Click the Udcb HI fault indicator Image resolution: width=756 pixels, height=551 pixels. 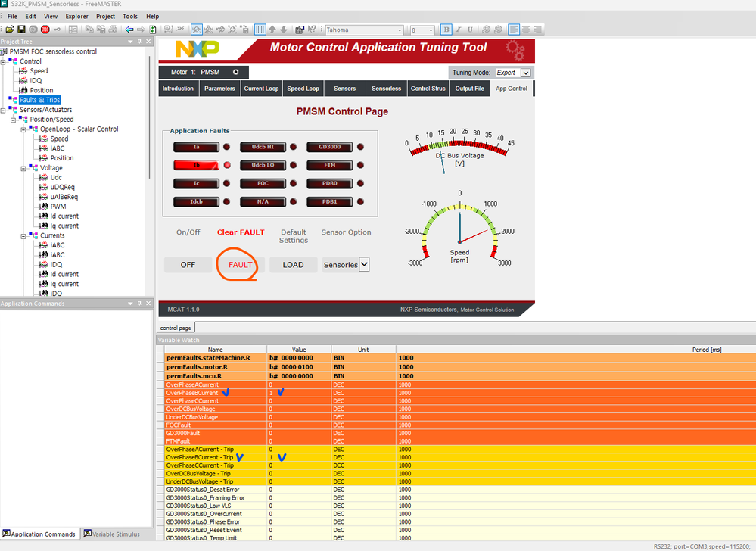(263, 147)
